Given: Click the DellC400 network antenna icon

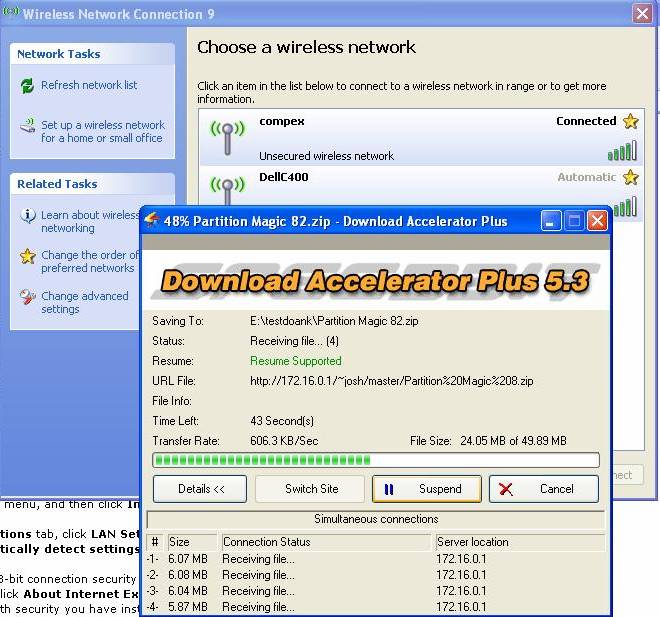Looking at the screenshot, I should pos(227,191).
